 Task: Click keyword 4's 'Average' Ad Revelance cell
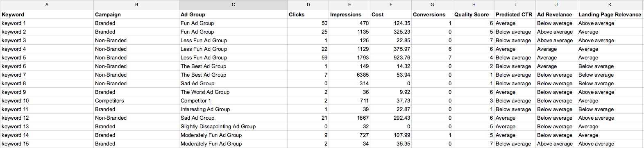click(x=556, y=49)
